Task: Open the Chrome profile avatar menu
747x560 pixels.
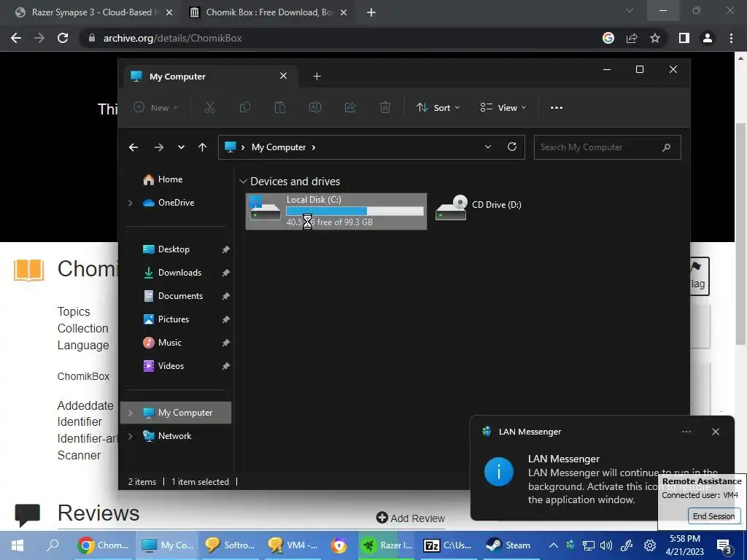Action: [708, 38]
